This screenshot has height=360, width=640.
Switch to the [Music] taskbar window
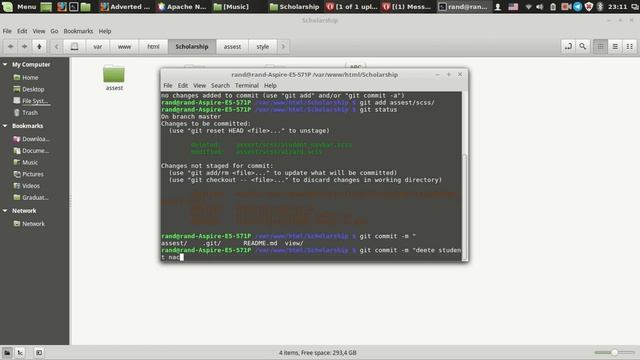(x=231, y=7)
